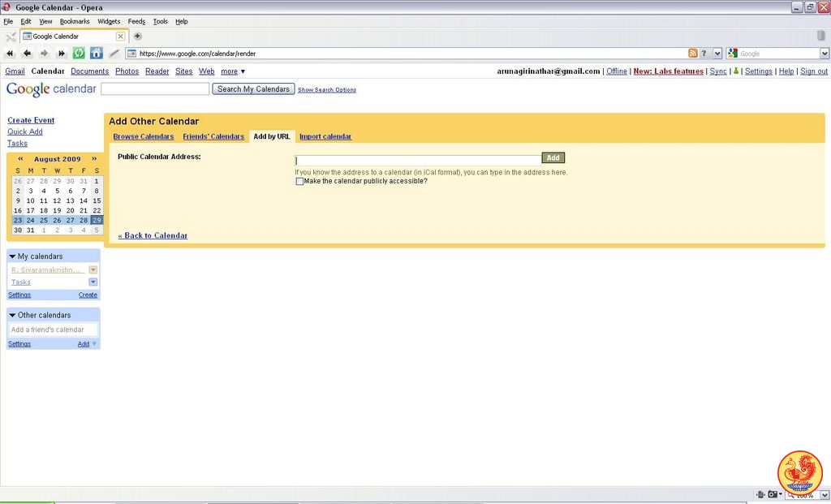Open the Google search engine icon

[733, 53]
